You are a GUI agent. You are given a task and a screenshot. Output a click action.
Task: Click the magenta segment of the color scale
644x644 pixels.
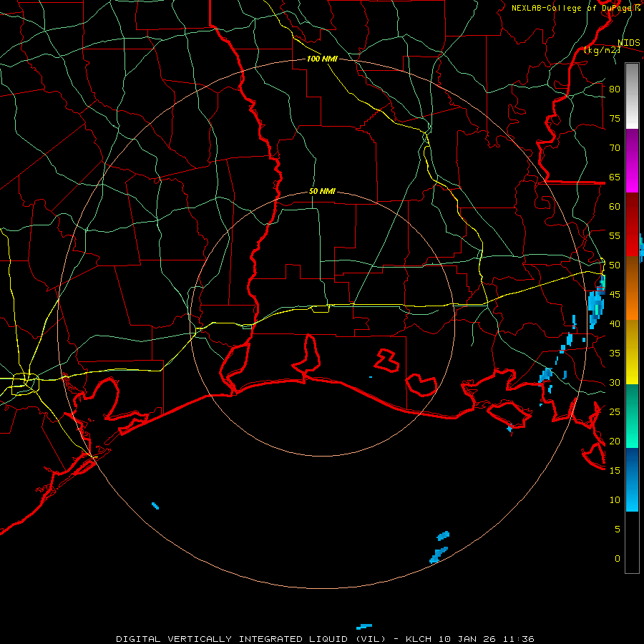(x=632, y=160)
